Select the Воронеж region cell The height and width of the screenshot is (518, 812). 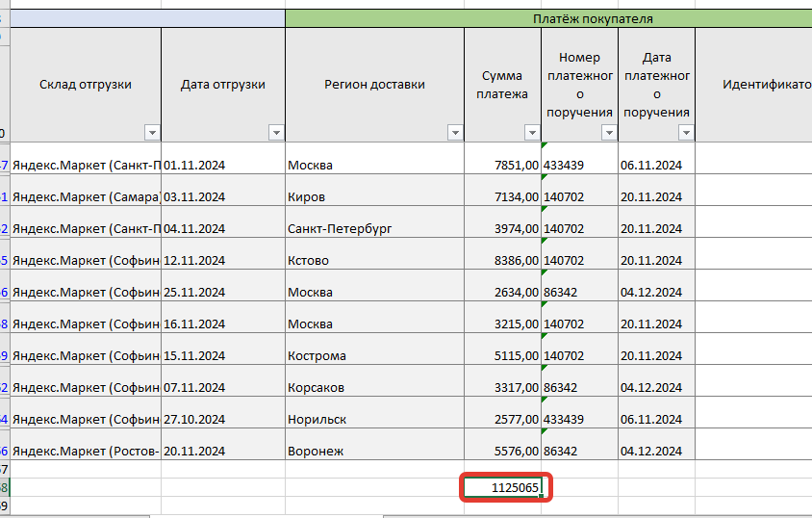[375, 444]
